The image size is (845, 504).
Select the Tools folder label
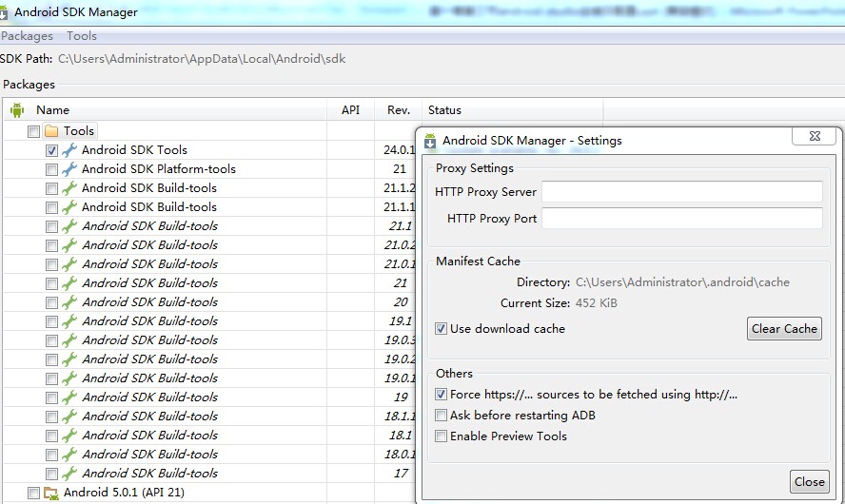pyautogui.click(x=79, y=131)
